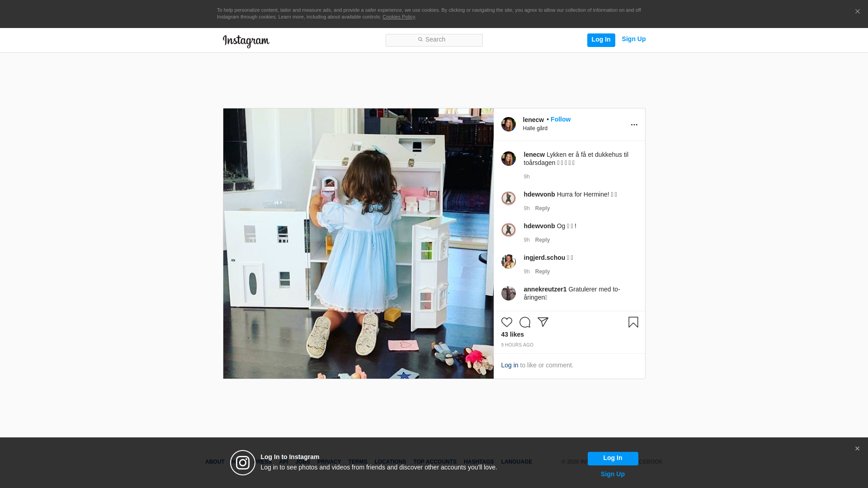
Task: Open the Hashtags footer link
Action: coord(478,462)
